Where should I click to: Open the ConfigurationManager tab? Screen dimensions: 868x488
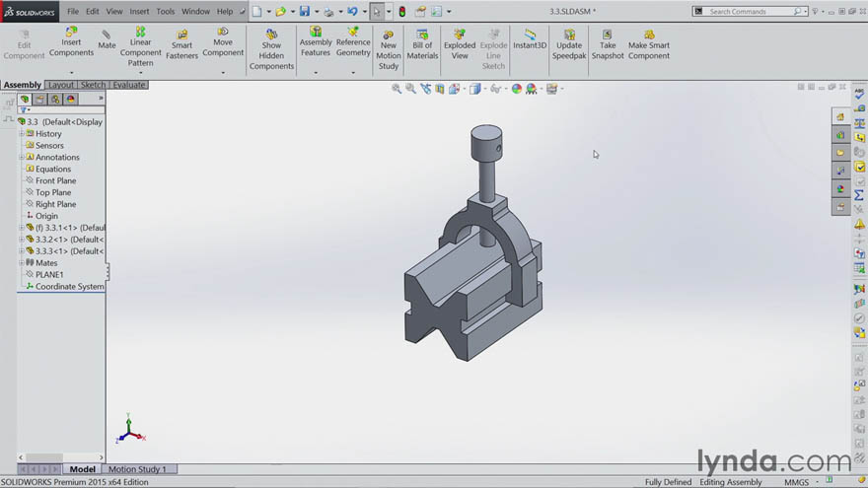coord(55,99)
